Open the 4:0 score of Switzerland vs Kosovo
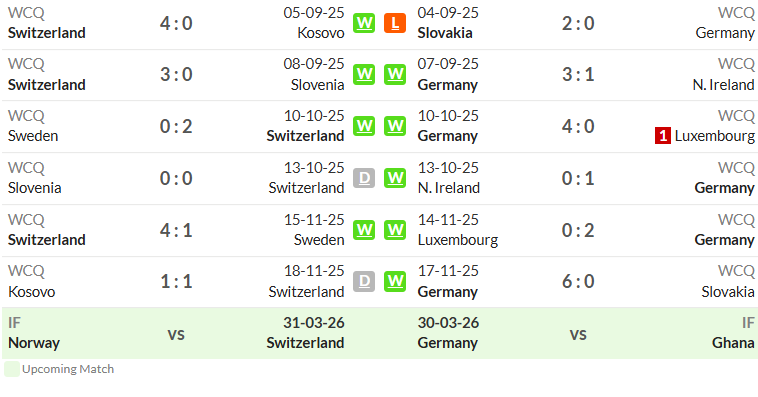This screenshot has height=397, width=758. click(x=176, y=23)
